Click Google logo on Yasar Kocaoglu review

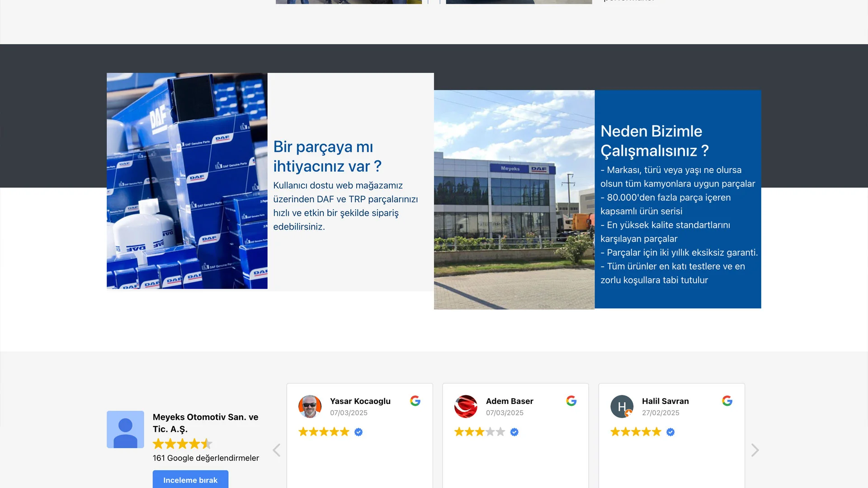tap(415, 401)
